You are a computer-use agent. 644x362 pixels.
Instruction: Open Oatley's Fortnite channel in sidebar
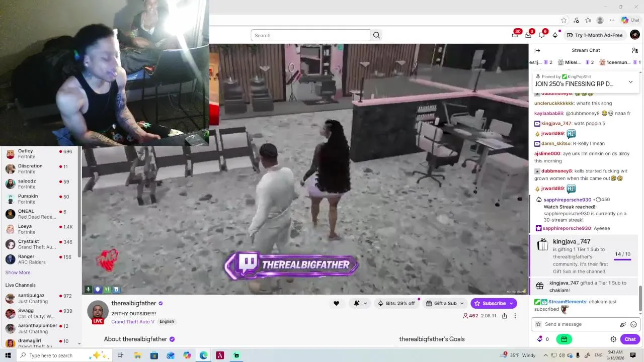[40, 154]
